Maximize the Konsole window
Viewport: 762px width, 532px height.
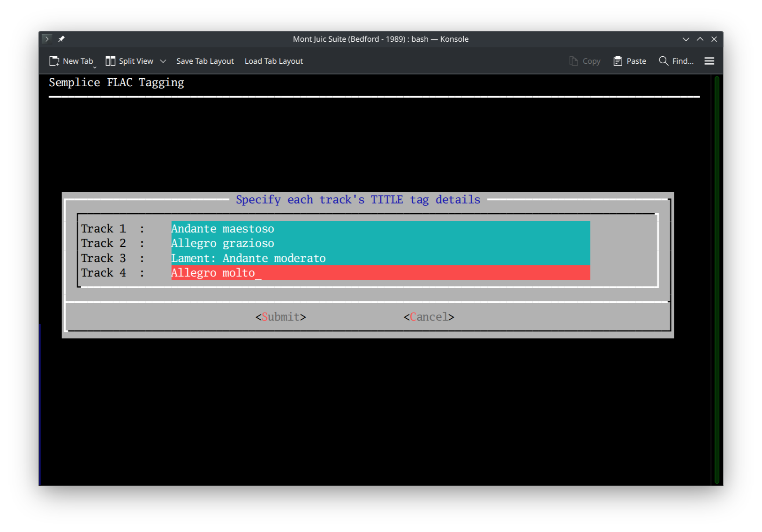(700, 39)
